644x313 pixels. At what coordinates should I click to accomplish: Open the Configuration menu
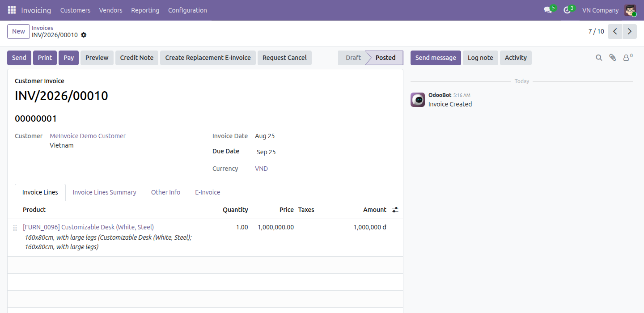pyautogui.click(x=187, y=10)
